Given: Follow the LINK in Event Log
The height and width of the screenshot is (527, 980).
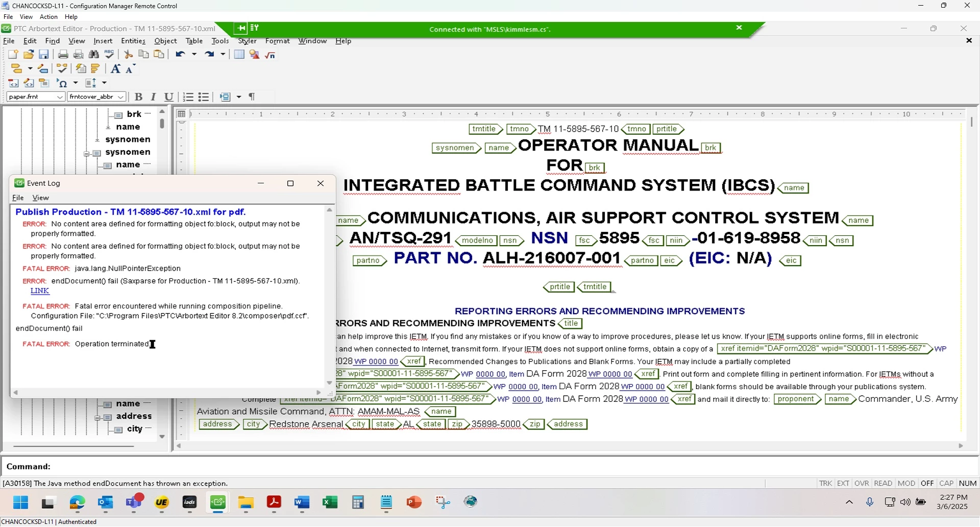Looking at the screenshot, I should coord(40,291).
